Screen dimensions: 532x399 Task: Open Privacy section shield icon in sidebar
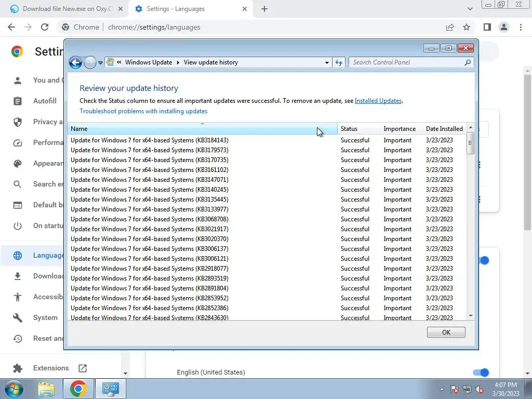click(18, 122)
